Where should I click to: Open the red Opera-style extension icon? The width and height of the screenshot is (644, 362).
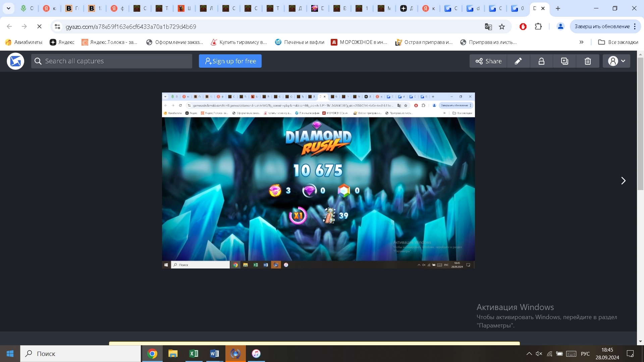click(x=523, y=26)
